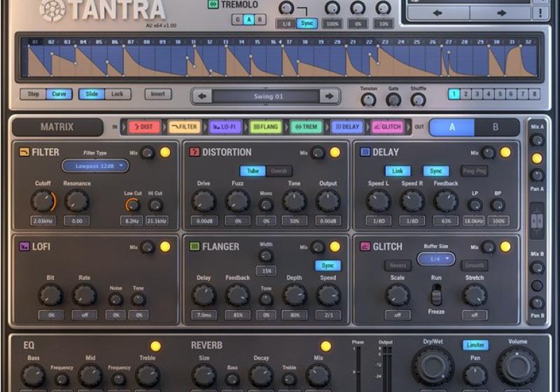Select the Tremolo A slot button
560x392 pixels.
pyautogui.click(x=249, y=20)
